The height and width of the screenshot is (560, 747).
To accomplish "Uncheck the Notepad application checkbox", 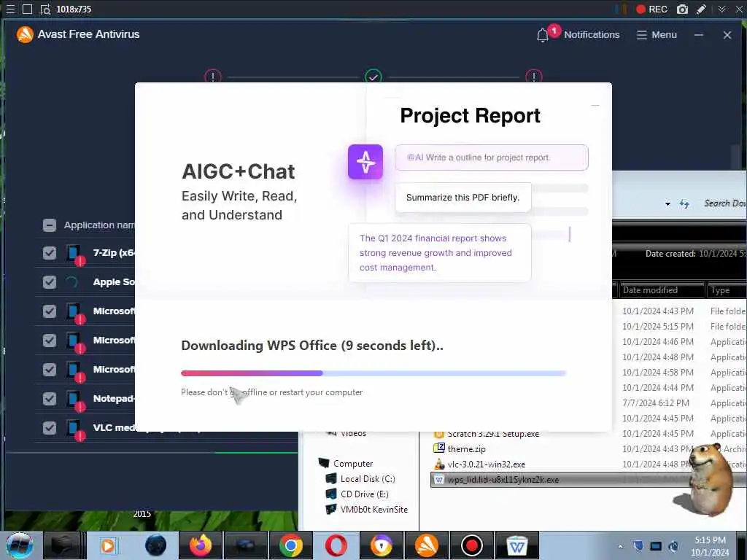I will point(50,399).
